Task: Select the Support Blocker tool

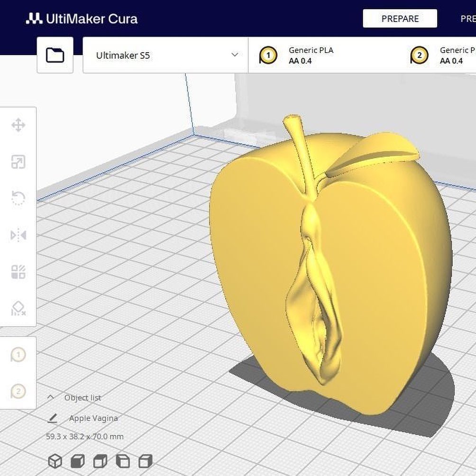Action: point(18,309)
